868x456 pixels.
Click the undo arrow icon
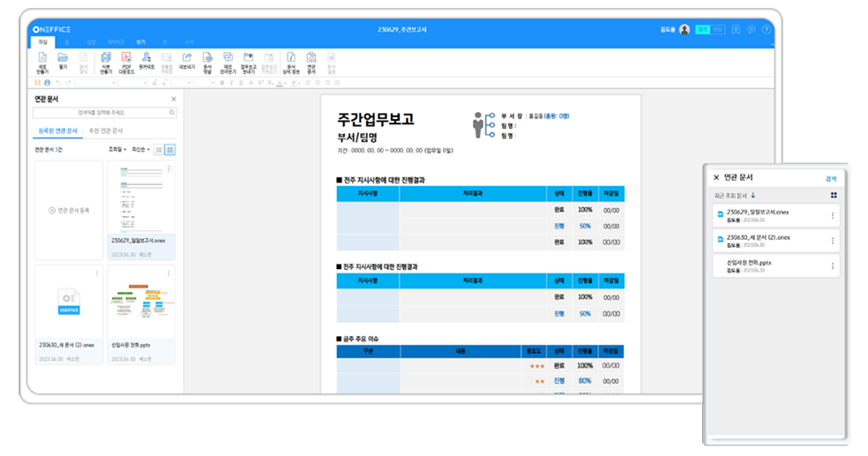[59, 83]
